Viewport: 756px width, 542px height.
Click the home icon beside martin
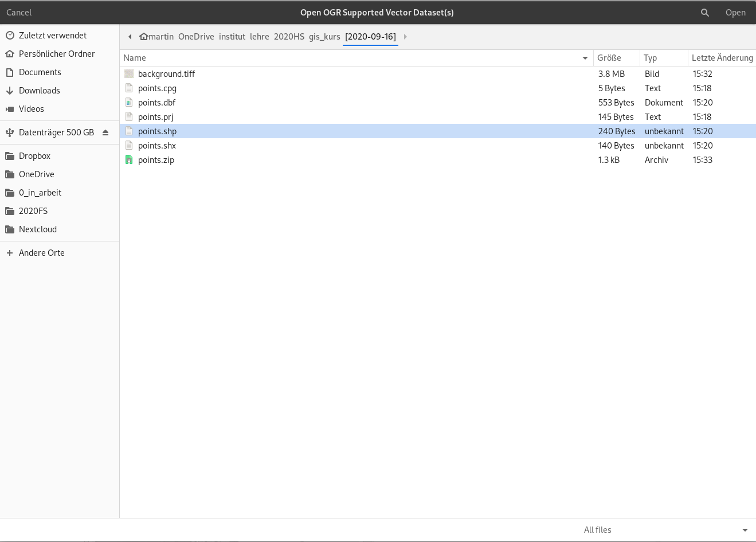[143, 37]
